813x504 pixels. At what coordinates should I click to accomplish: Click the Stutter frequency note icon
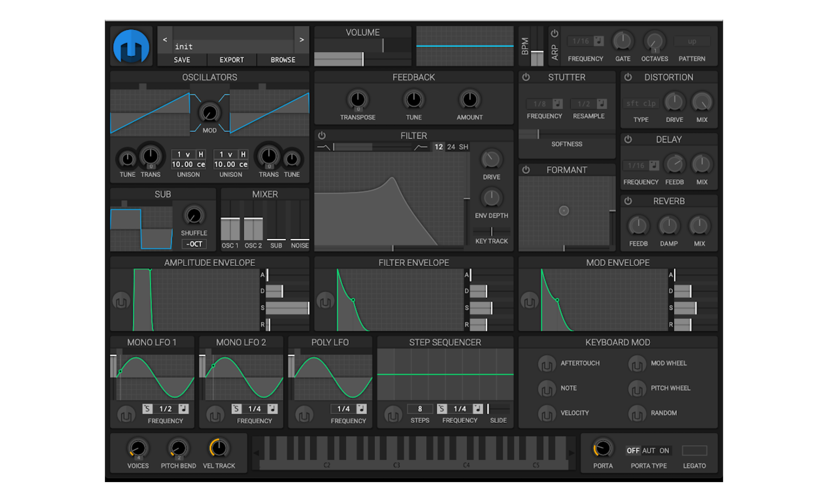click(557, 104)
